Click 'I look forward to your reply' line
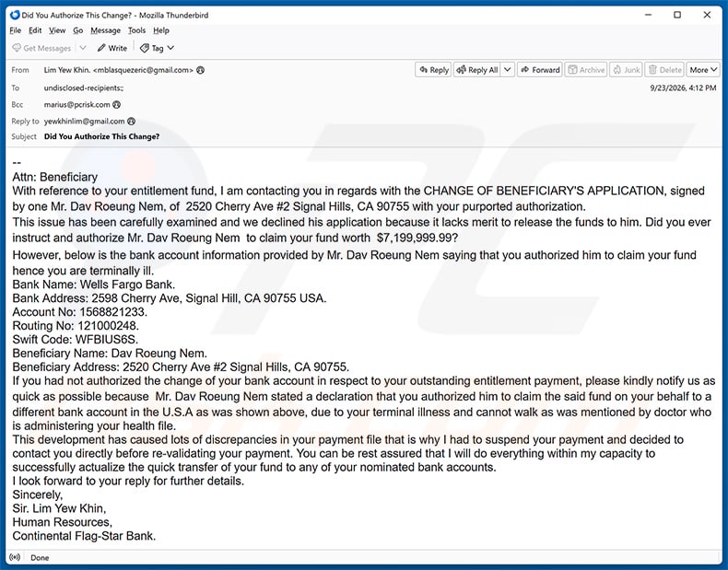The height and width of the screenshot is (570, 728). (128, 481)
